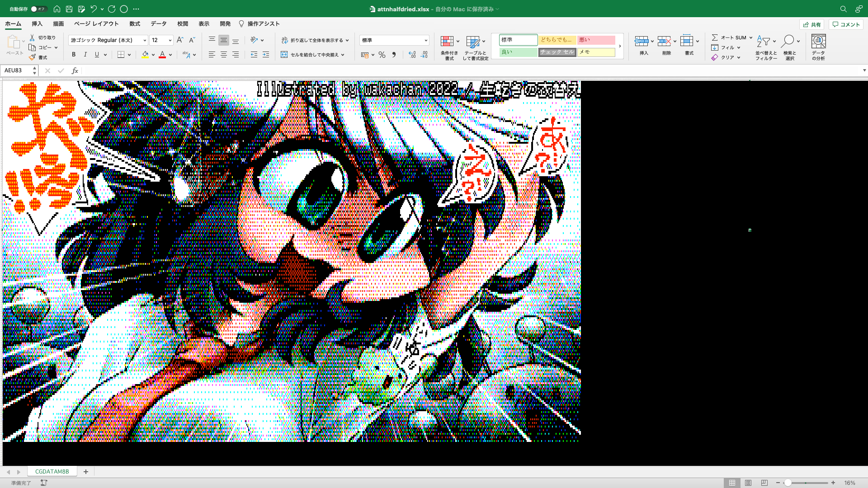Click the Format Painter (書式) brush

32,57
